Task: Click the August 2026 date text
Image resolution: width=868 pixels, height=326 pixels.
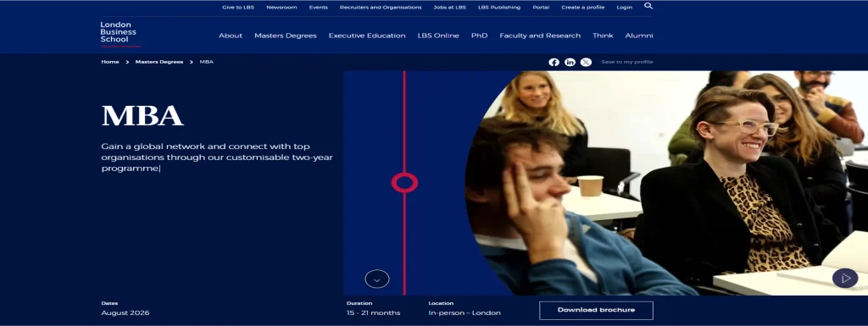Action: [125, 312]
